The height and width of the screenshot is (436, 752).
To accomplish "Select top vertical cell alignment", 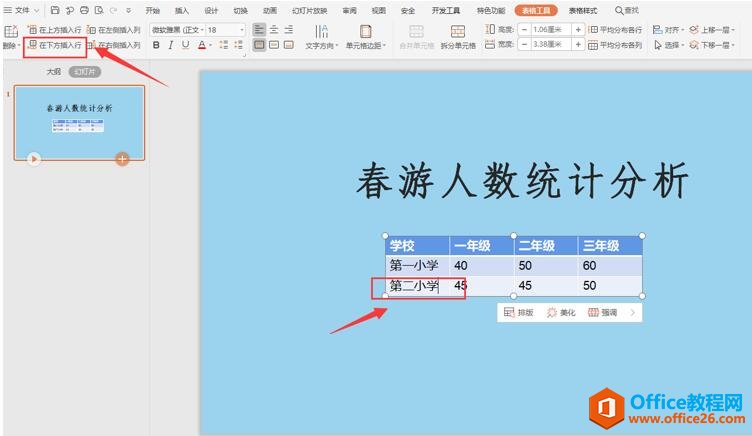I will click(x=259, y=45).
